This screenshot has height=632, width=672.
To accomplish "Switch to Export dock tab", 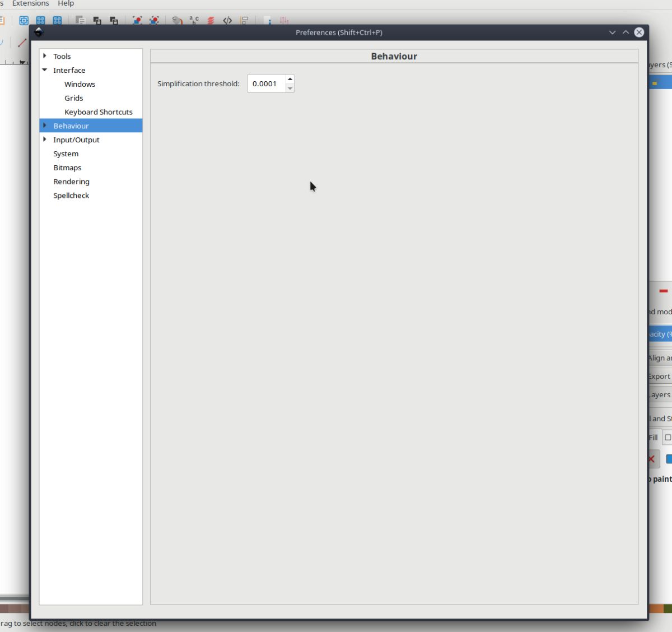I will click(x=660, y=377).
